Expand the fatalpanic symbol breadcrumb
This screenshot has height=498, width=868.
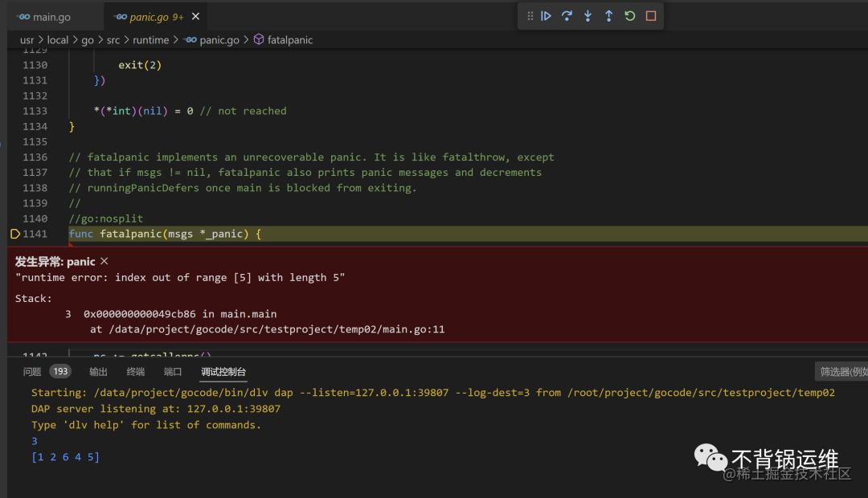click(284, 40)
